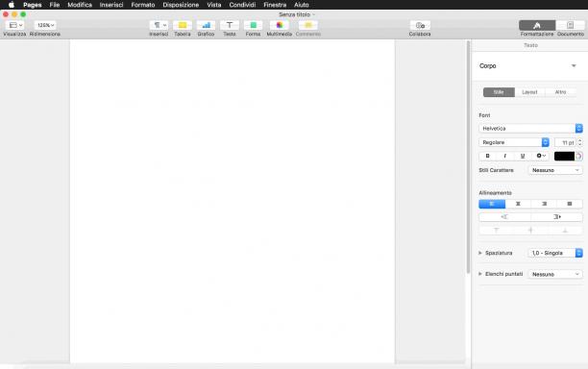The width and height of the screenshot is (588, 369).
Task: Add a shape with the Forma icon
Action: 253,25
